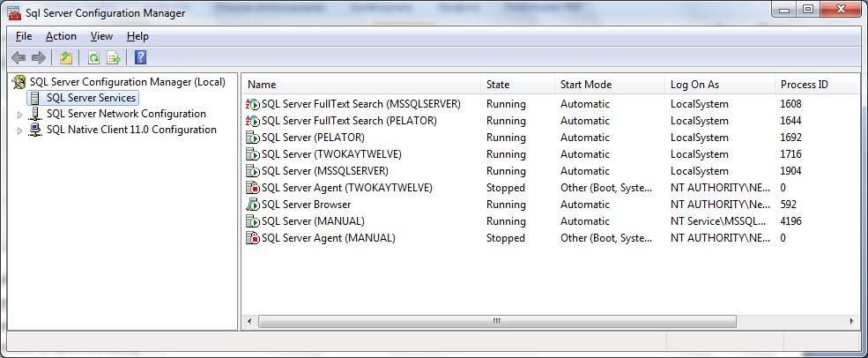Image resolution: width=868 pixels, height=358 pixels.
Task: Click the SQL Server (PELATOR) service icon
Action: [x=252, y=138]
